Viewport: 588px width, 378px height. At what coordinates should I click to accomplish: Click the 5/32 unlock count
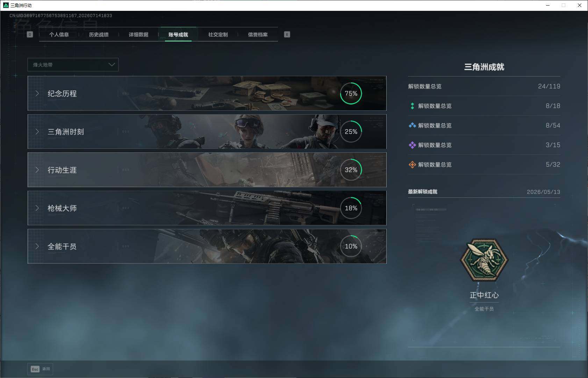(x=553, y=165)
